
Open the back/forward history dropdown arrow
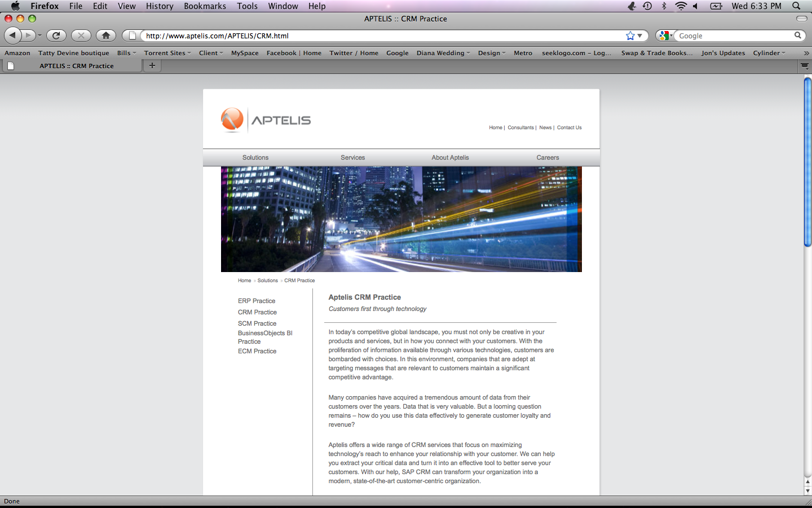pyautogui.click(x=39, y=36)
